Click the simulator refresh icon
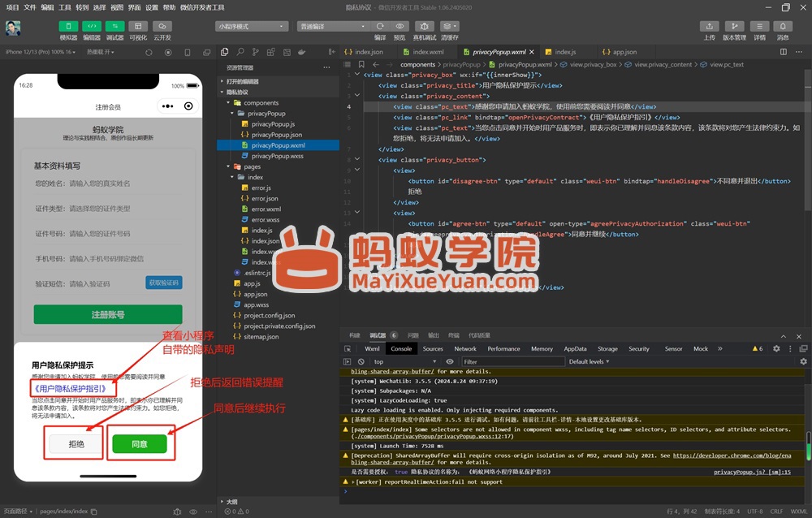Image resolution: width=812 pixels, height=518 pixels. [149, 52]
